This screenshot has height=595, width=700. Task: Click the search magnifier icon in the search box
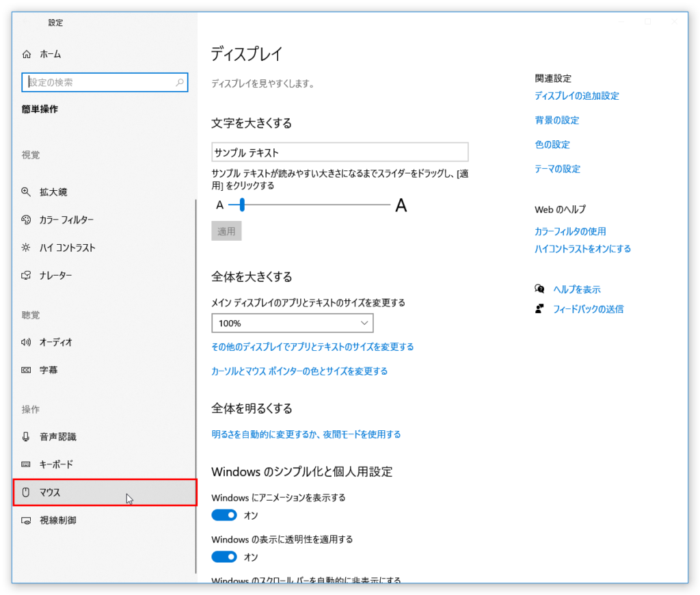180,82
